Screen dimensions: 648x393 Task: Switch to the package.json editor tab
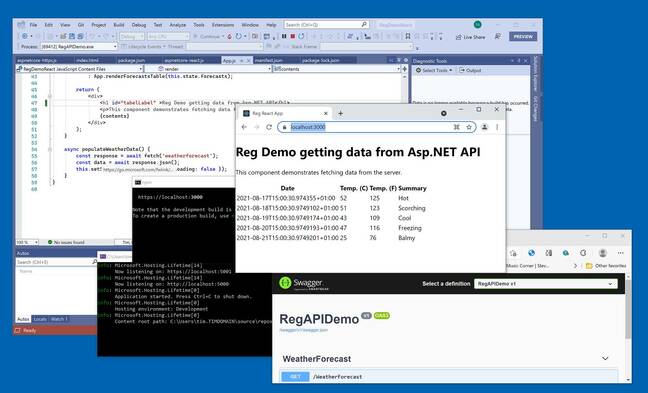point(131,61)
